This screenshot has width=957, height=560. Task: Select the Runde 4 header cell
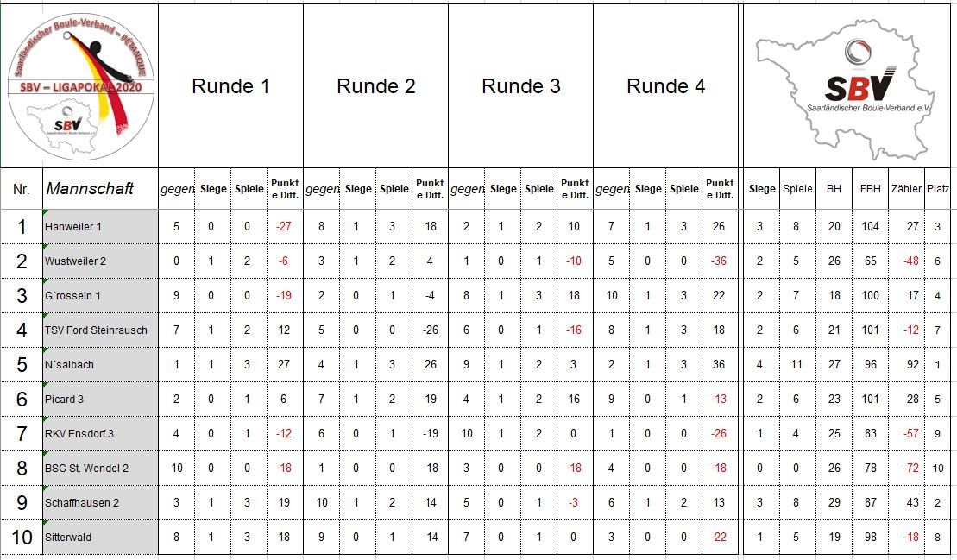click(665, 86)
